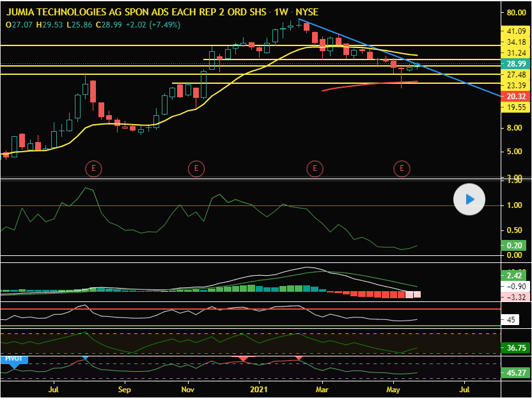Click the green 0.20 indicator value tag
This screenshot has height=398, width=532.
(513, 246)
